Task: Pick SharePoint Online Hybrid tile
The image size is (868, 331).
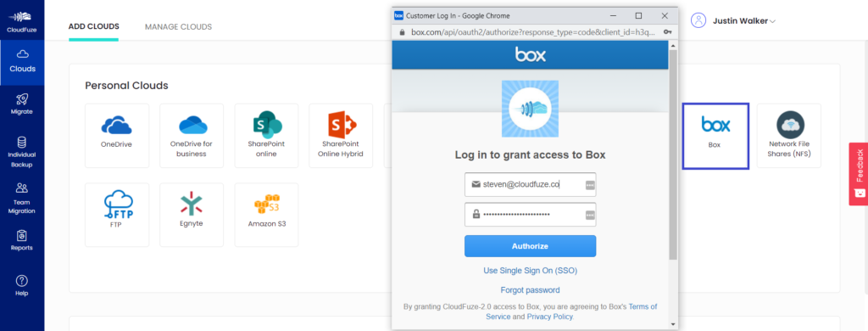Action: pyautogui.click(x=341, y=136)
